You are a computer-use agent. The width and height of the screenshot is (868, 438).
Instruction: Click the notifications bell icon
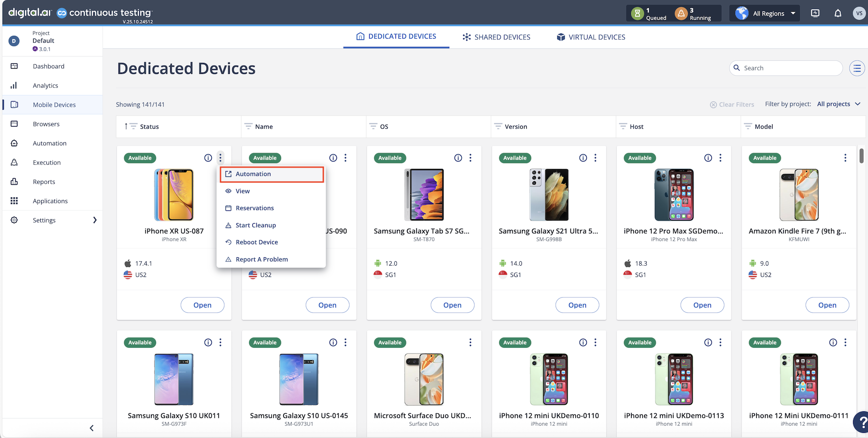point(837,13)
